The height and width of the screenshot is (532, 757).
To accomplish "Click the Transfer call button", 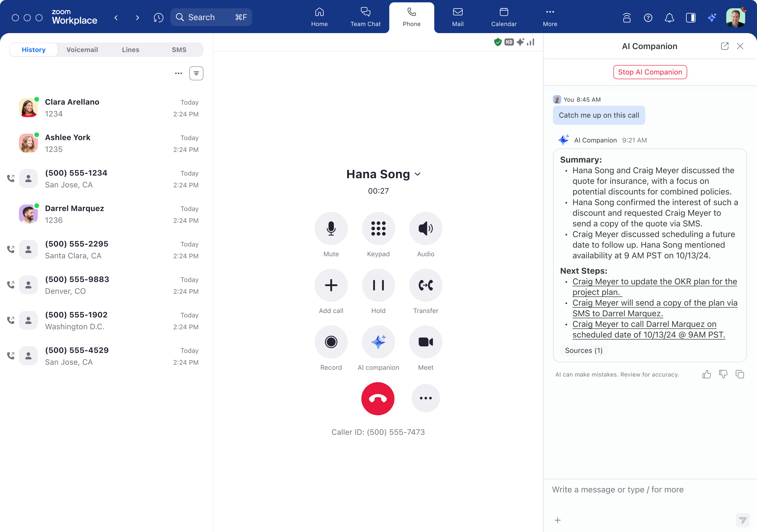I will pos(426,286).
